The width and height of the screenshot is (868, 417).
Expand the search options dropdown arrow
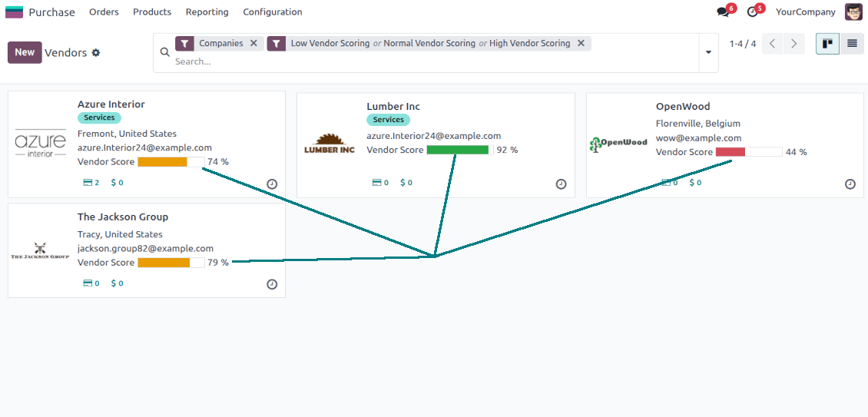(x=708, y=53)
